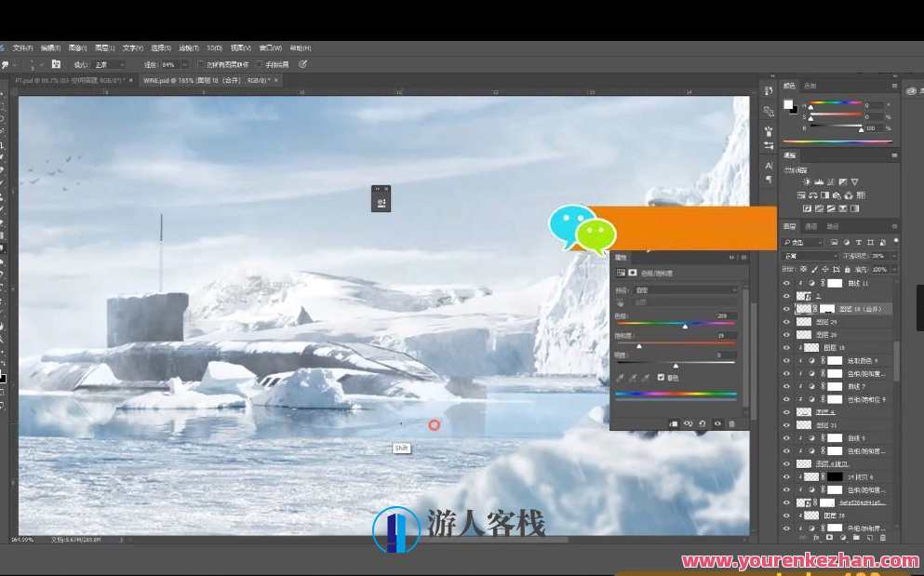Screen dimensions: 924x576
Task: Open the brush mode dropdown in options bar
Action: (108, 65)
